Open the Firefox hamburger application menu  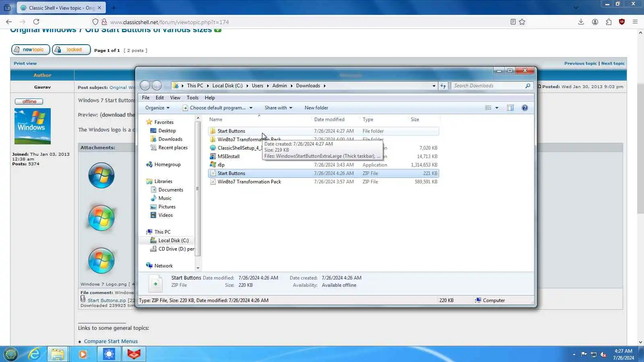(635, 22)
